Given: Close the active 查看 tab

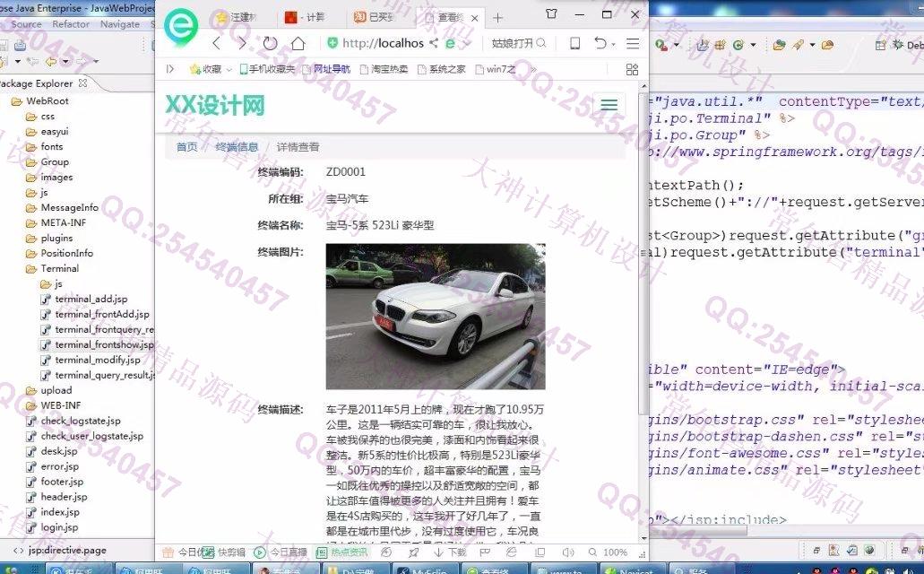Looking at the screenshot, I should [x=475, y=18].
